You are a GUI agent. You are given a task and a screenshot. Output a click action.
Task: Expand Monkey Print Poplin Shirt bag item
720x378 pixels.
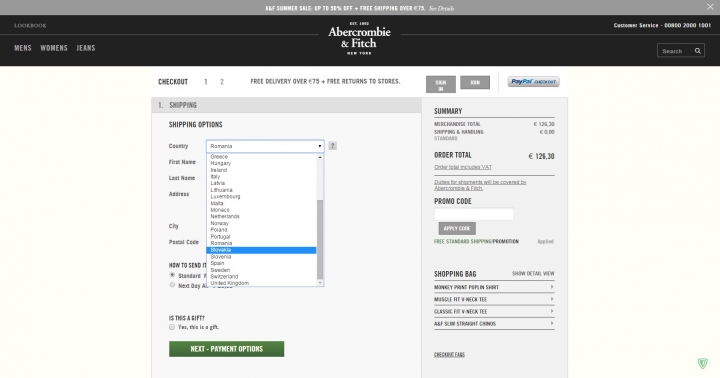pos(494,287)
